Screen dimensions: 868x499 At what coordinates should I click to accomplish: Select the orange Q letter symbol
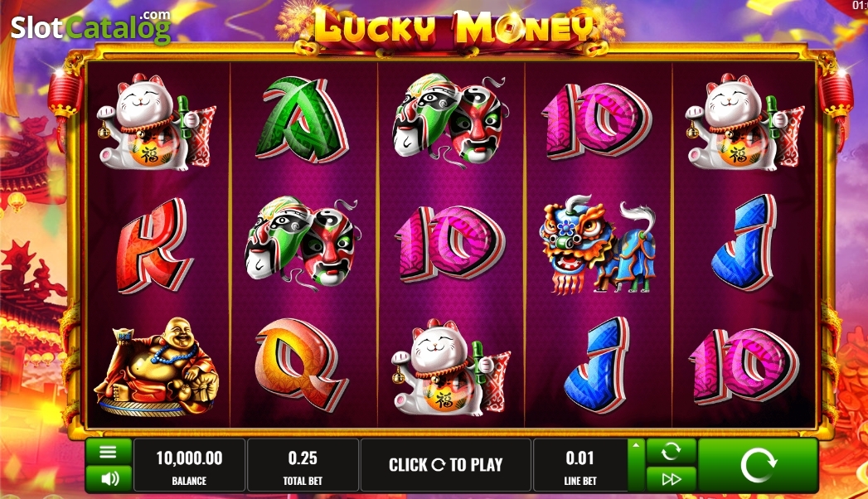click(x=301, y=363)
